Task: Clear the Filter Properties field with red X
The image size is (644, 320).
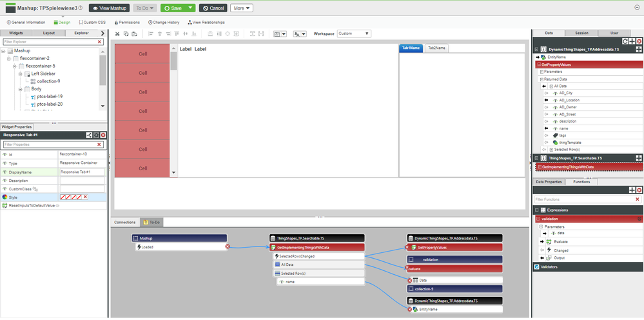Action: 99,145
